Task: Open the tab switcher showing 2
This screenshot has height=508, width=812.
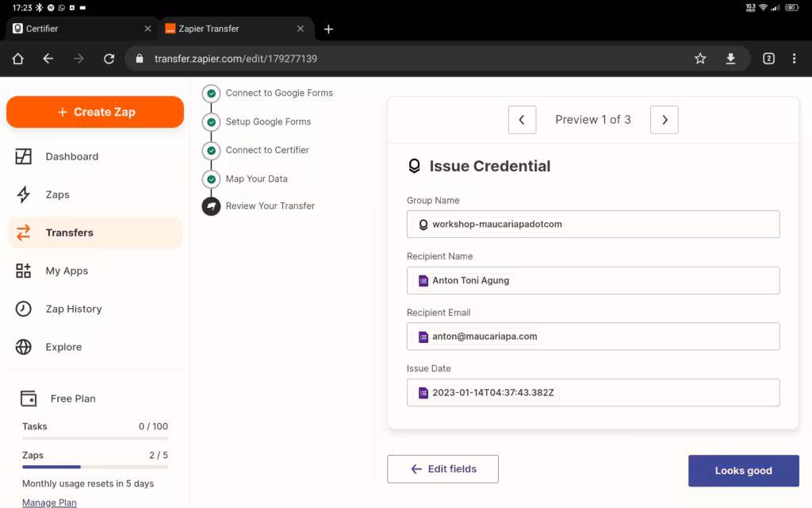Action: pyautogui.click(x=769, y=59)
